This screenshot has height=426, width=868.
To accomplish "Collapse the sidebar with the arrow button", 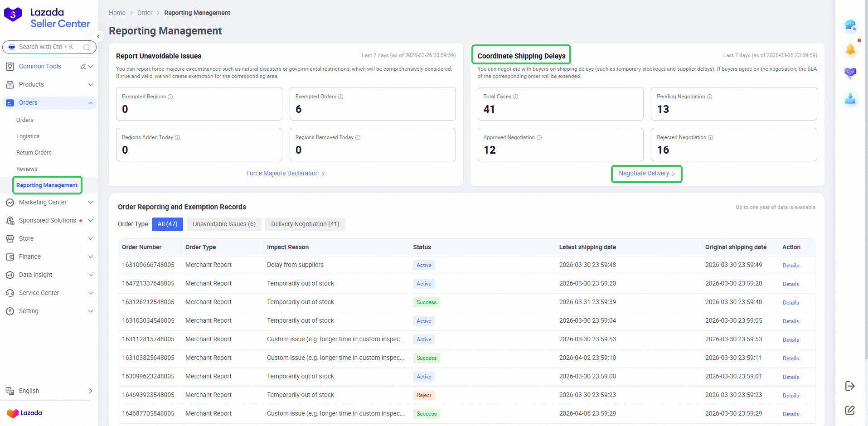I will [98, 36].
